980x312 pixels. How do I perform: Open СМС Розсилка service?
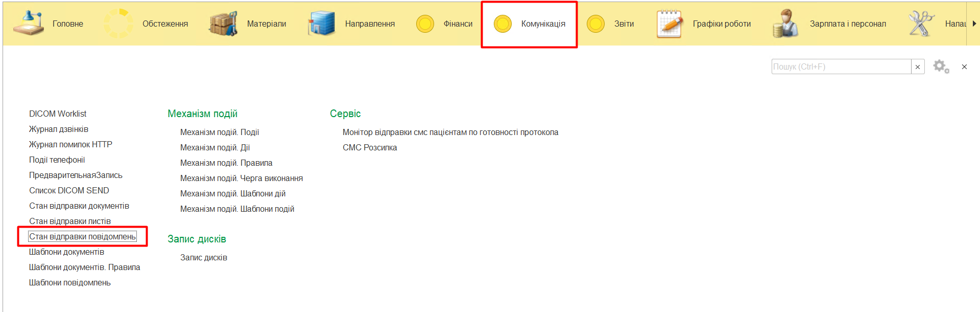coord(370,147)
